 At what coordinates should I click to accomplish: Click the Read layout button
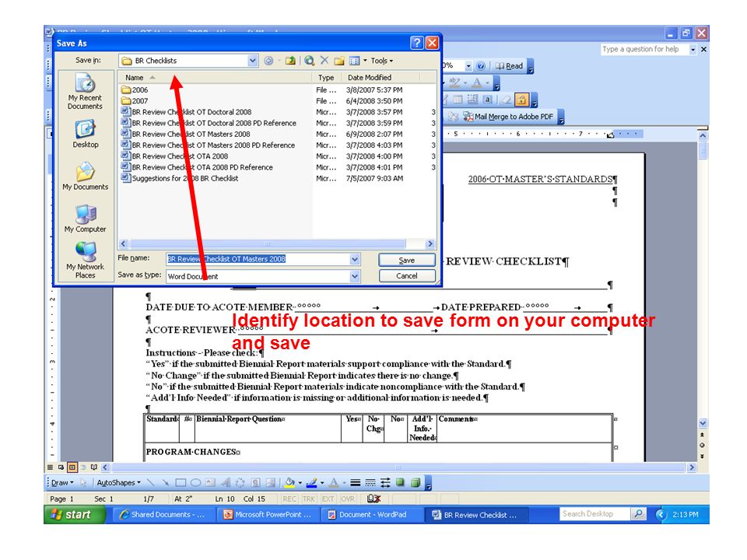point(509,65)
